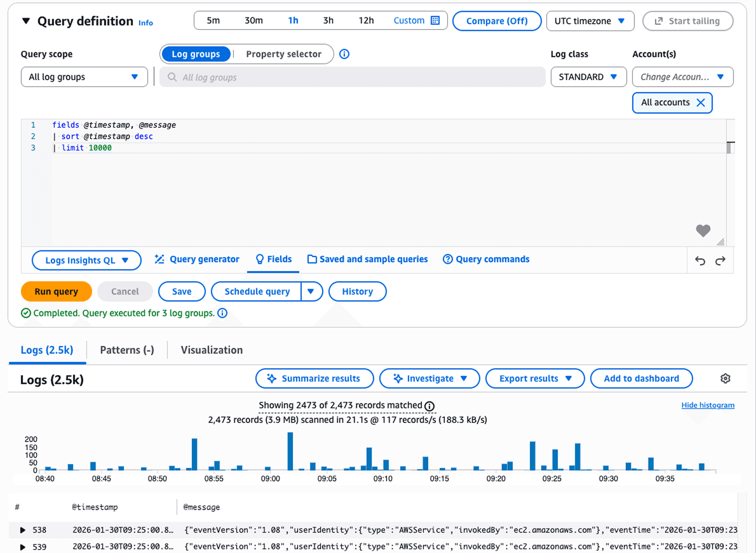Click the Hide histogram link
756x553 pixels.
click(x=708, y=405)
